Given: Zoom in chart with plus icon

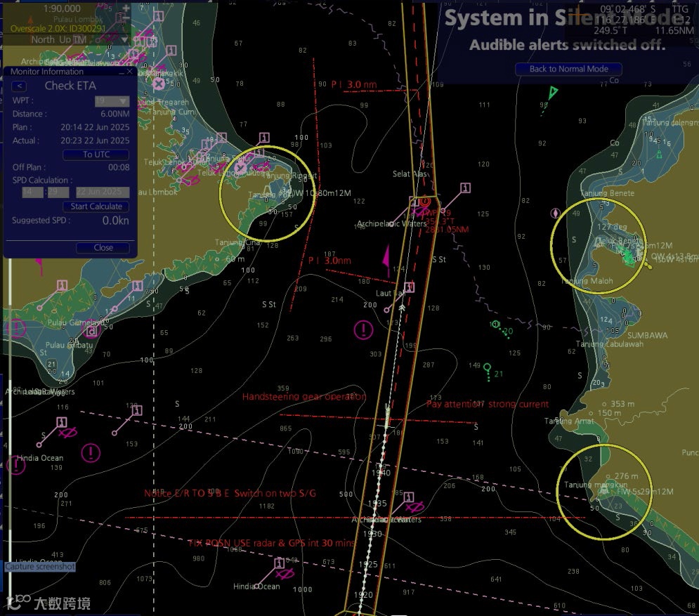Looking at the screenshot, I should click(x=126, y=8).
